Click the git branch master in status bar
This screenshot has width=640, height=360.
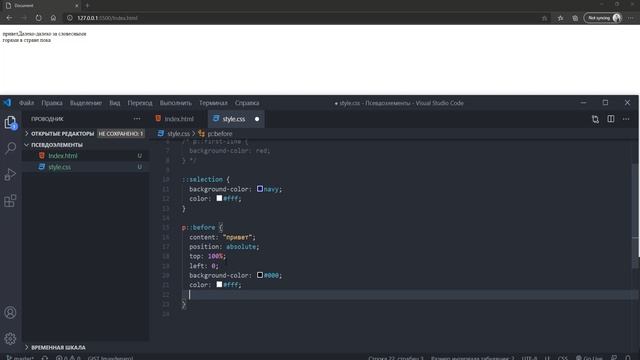coord(20,358)
